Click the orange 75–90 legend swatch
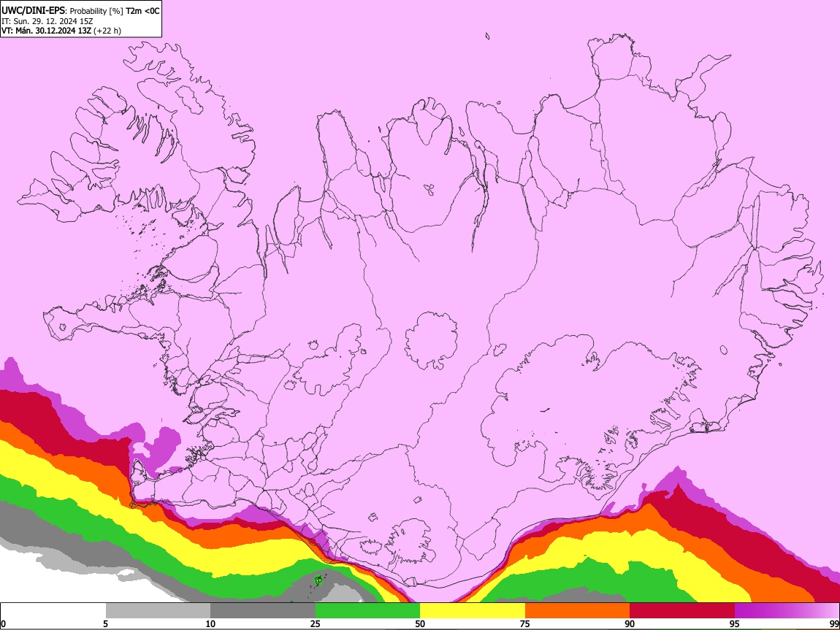Image resolution: width=840 pixels, height=630 pixels. tap(577, 611)
